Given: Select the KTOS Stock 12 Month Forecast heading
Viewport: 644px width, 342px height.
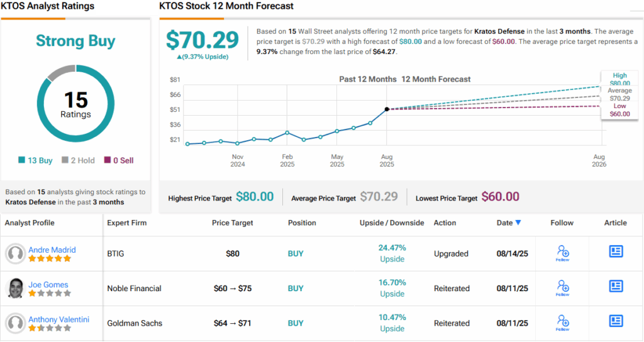Looking at the screenshot, I should coord(226,6).
